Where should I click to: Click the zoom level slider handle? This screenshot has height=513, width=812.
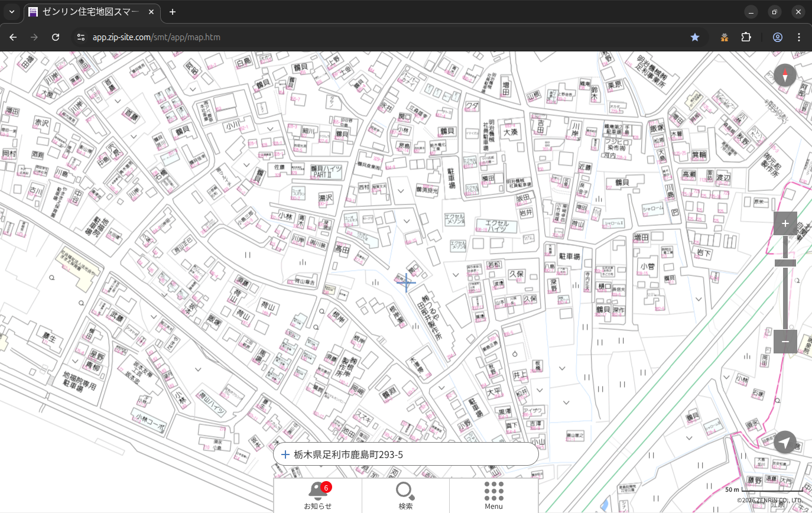coord(785,263)
